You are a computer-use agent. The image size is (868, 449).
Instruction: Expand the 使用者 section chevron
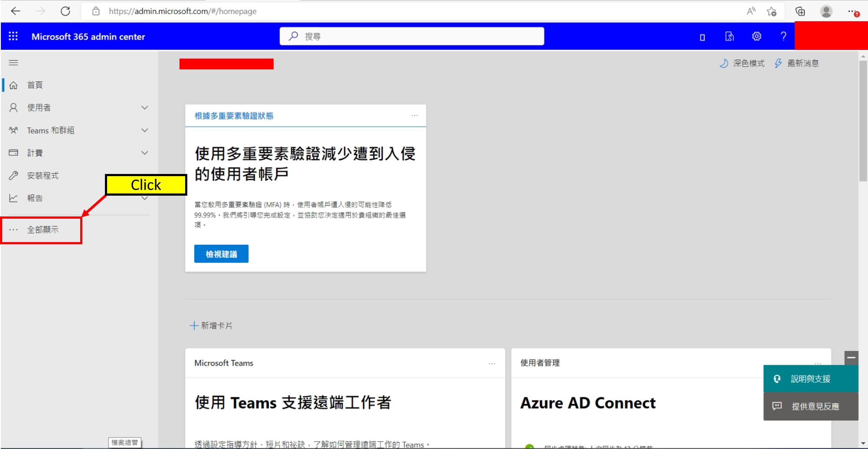coord(145,107)
